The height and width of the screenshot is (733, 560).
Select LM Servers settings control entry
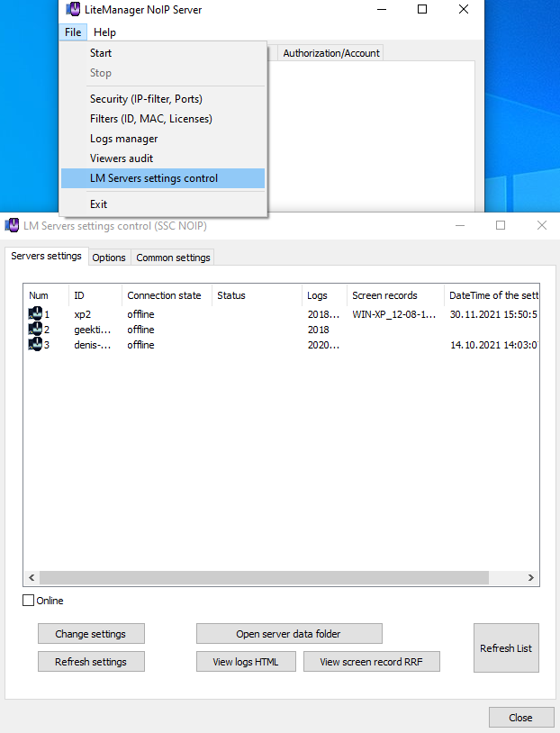[x=163, y=178]
